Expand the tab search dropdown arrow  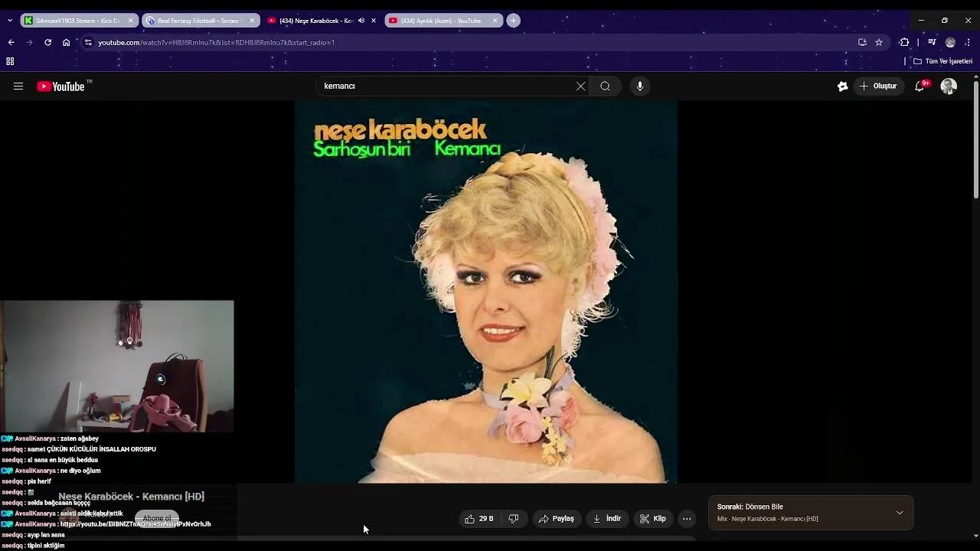[9, 21]
